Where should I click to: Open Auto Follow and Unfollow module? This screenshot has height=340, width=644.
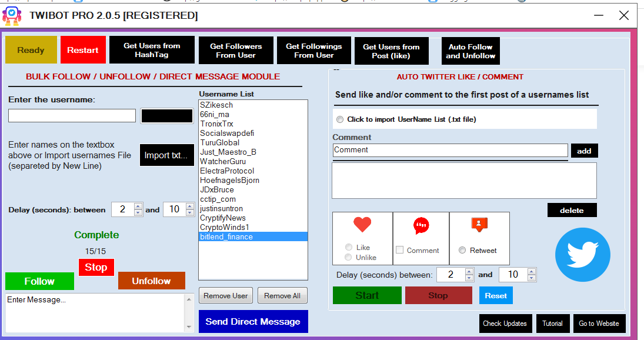pos(471,51)
